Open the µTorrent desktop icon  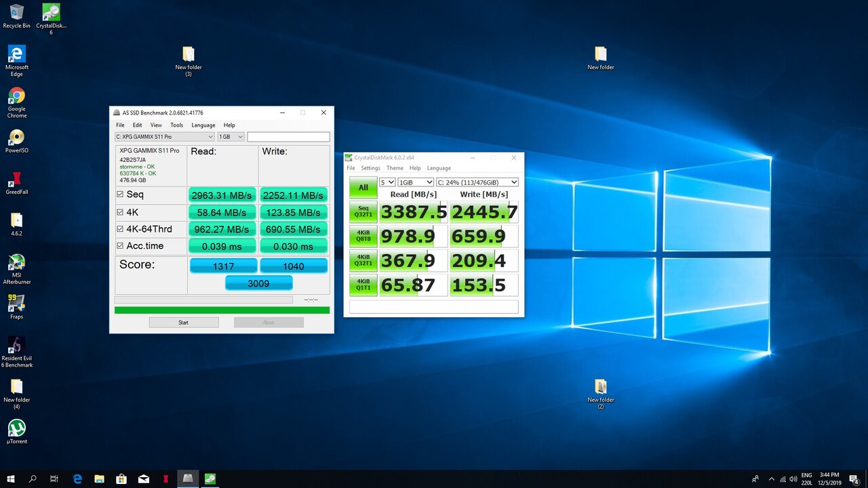coord(16,429)
